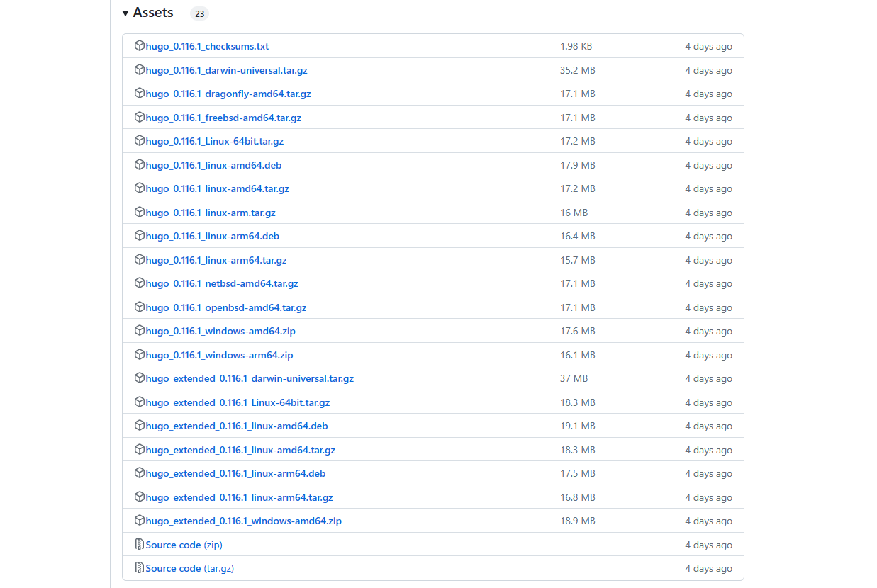Download hugo_0.116.1_checksums.txt
The width and height of the screenshot is (877, 588).
tap(207, 47)
